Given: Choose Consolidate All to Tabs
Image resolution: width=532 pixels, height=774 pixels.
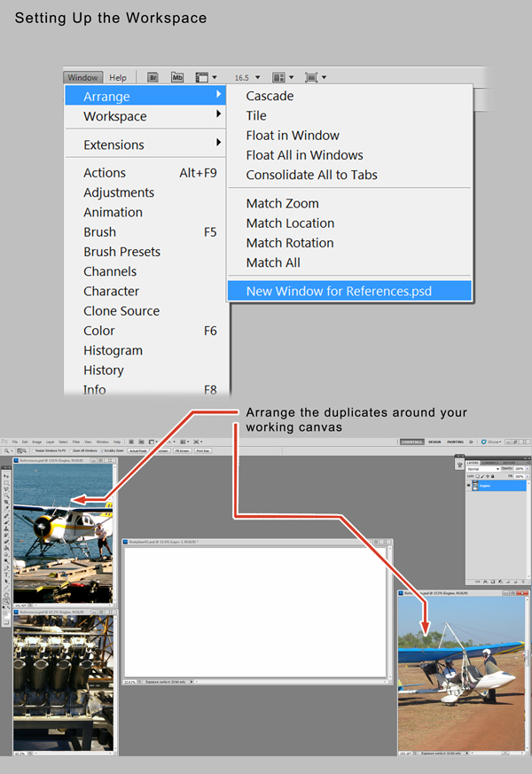Looking at the screenshot, I should click(x=311, y=175).
